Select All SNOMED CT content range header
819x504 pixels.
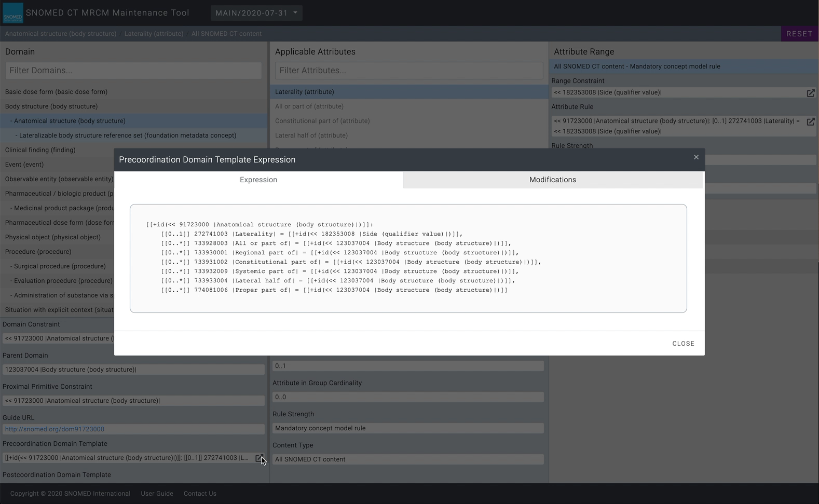click(x=684, y=66)
